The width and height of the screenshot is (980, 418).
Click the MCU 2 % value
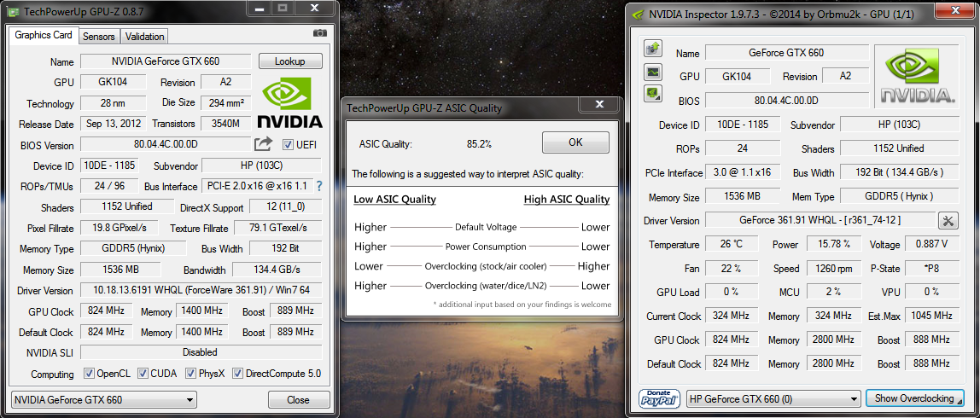[834, 292]
